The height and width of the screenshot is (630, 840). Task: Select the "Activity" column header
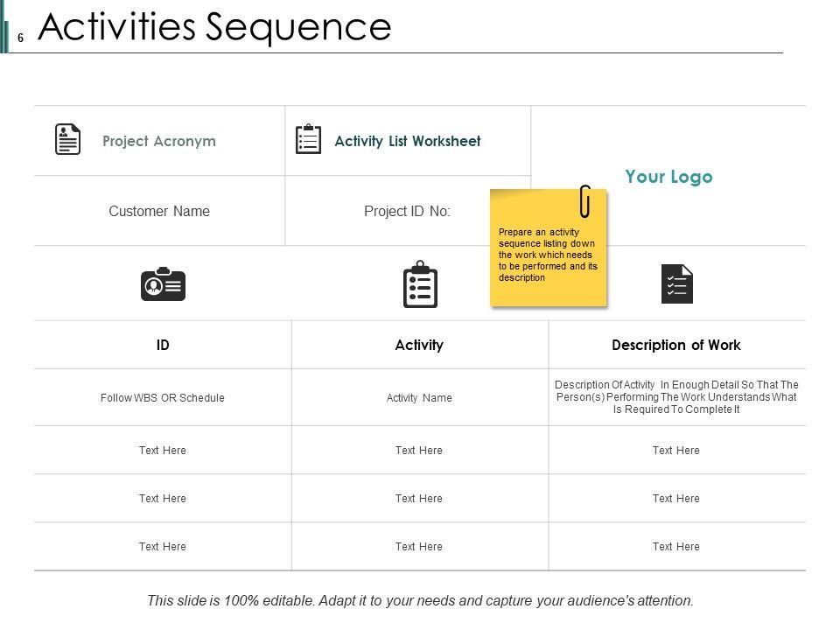tap(419, 345)
